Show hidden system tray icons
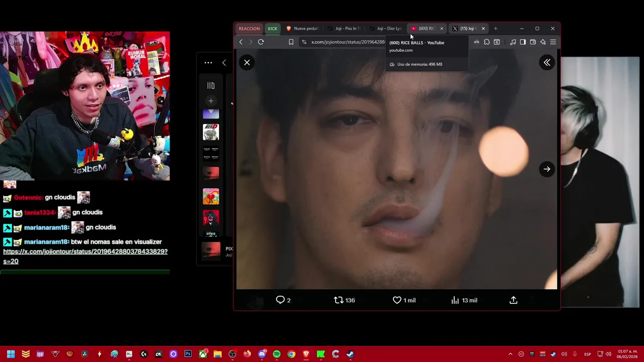The height and width of the screenshot is (362, 644). (x=510, y=354)
